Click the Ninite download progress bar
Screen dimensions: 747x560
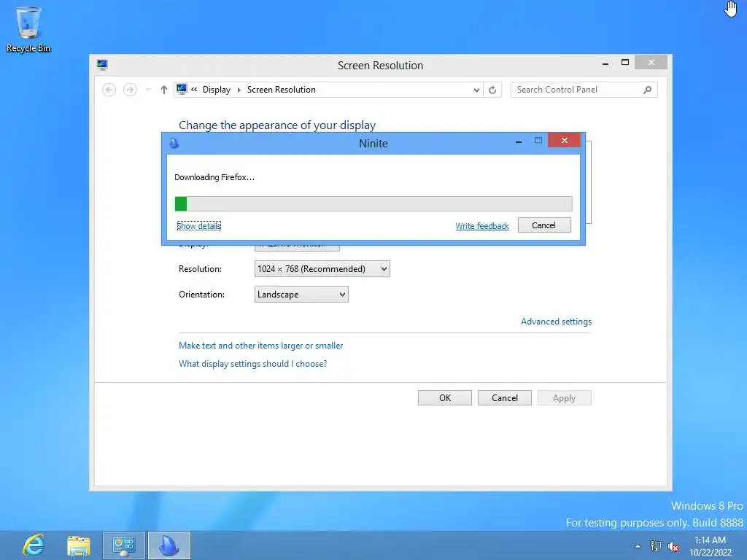[x=373, y=204]
